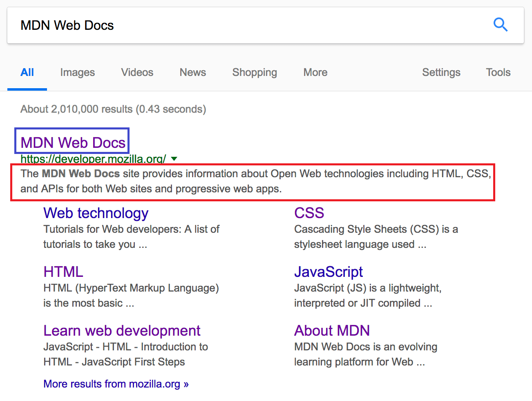The height and width of the screenshot is (401, 532).
Task: Click the About 2,010,000 results text
Action: pyautogui.click(x=113, y=109)
